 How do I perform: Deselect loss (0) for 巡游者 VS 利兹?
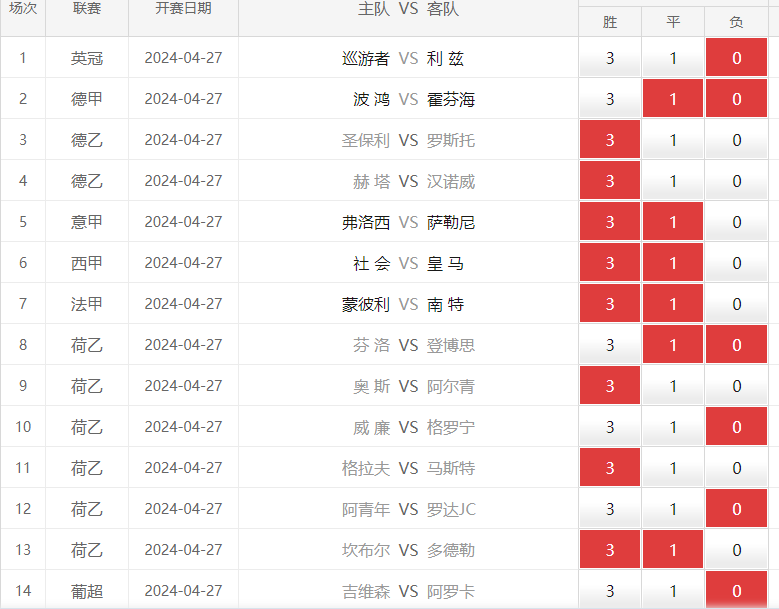pyautogui.click(x=736, y=58)
